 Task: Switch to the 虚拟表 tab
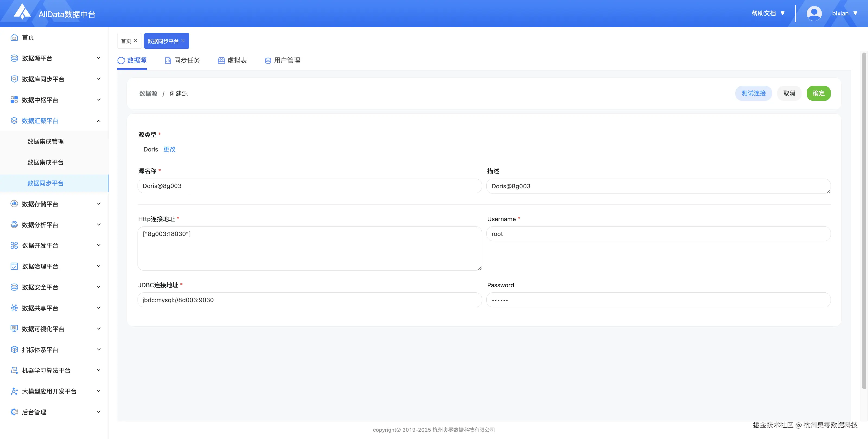[232, 60]
